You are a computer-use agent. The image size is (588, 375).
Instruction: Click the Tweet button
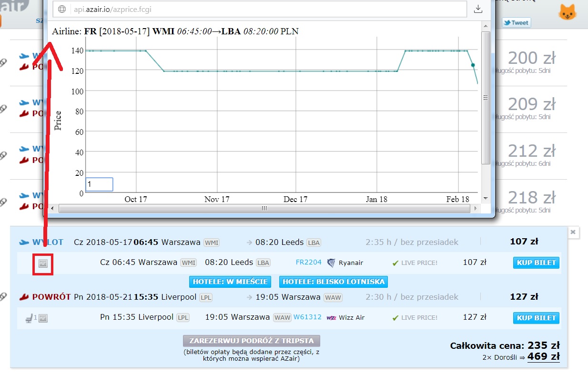517,22
